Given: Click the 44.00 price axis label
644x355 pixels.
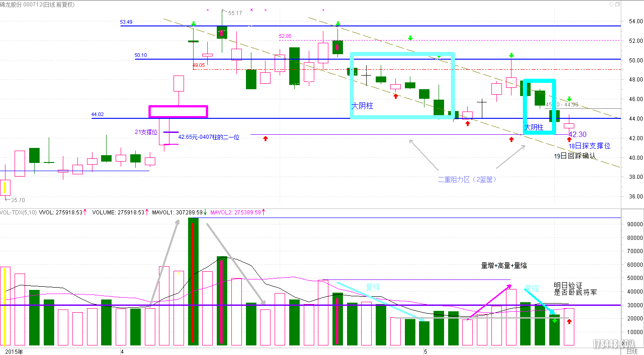Looking at the screenshot, I should tap(635, 119).
